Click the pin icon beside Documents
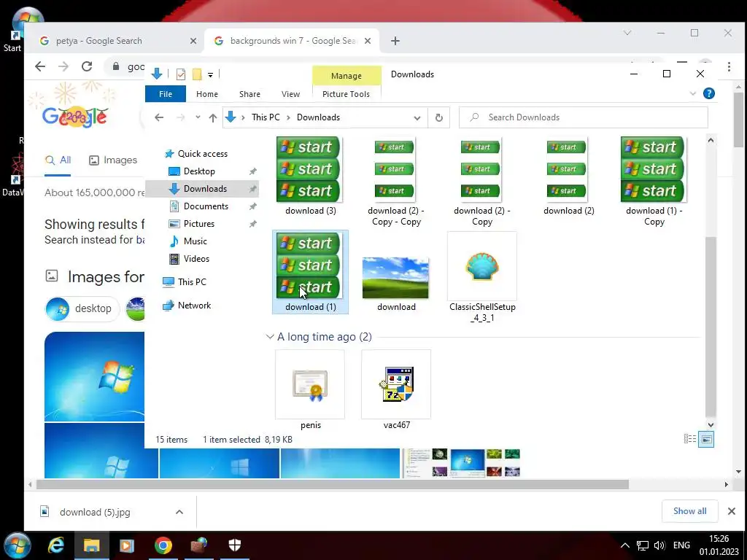Screen dimensions: 747x560 (253, 206)
